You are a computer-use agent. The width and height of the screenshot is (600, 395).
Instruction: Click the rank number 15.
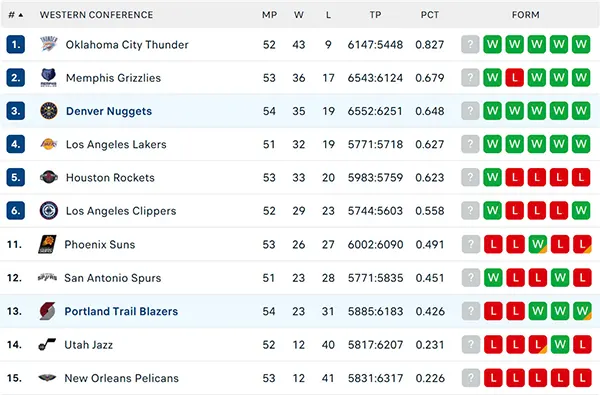(x=14, y=378)
